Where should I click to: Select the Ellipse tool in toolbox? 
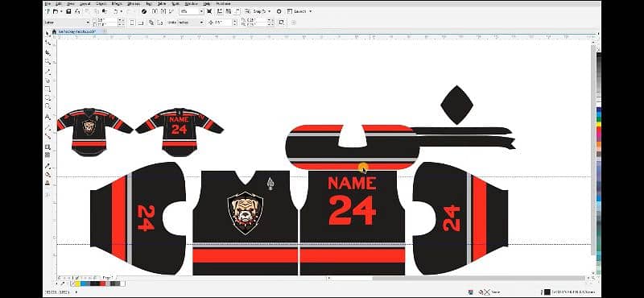47,97
